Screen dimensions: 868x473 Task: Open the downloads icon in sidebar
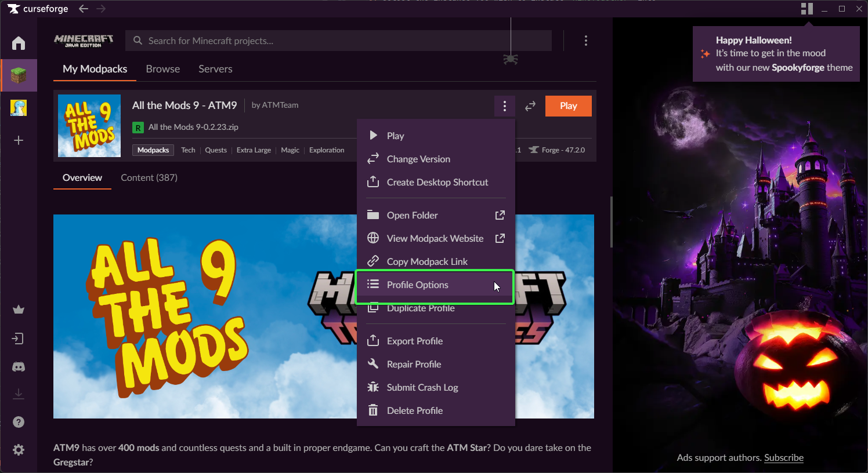tap(19, 394)
